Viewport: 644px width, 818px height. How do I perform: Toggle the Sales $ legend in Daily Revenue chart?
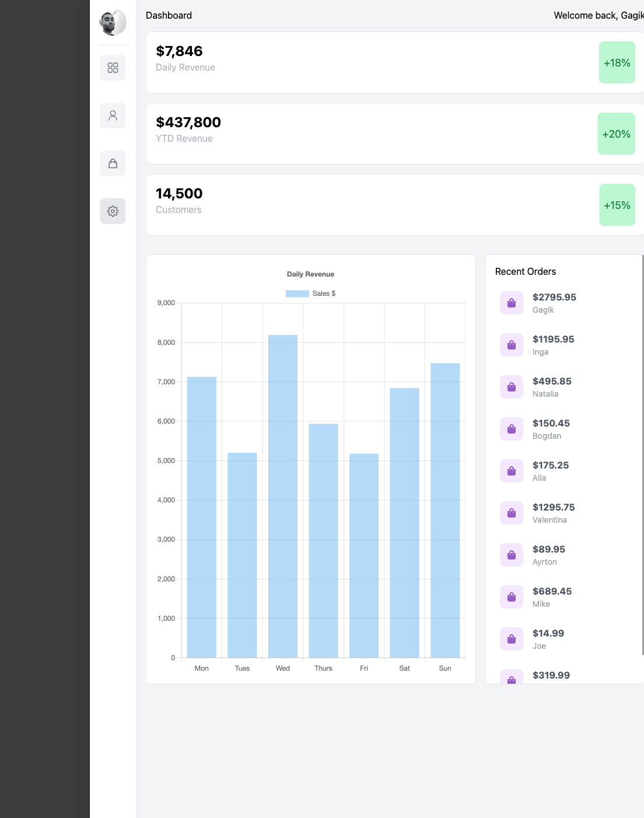310,293
